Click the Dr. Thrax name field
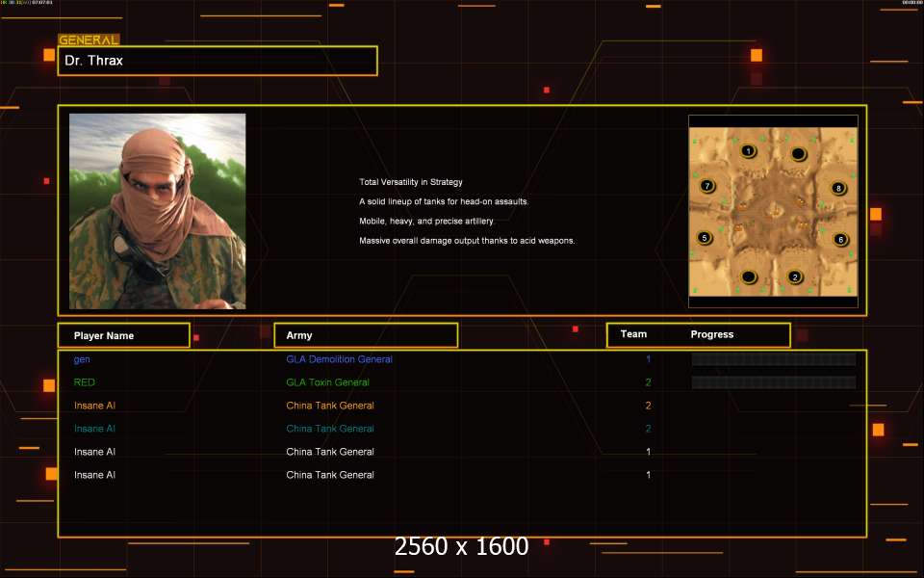 coord(218,61)
